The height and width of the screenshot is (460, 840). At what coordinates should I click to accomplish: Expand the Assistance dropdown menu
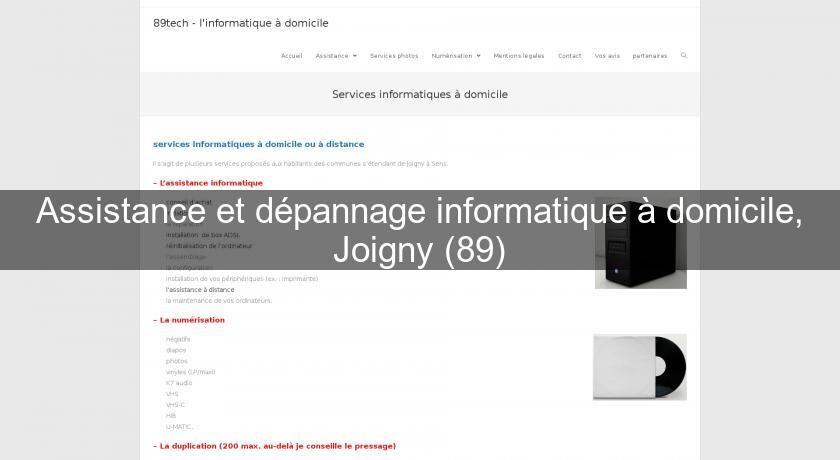pos(336,56)
